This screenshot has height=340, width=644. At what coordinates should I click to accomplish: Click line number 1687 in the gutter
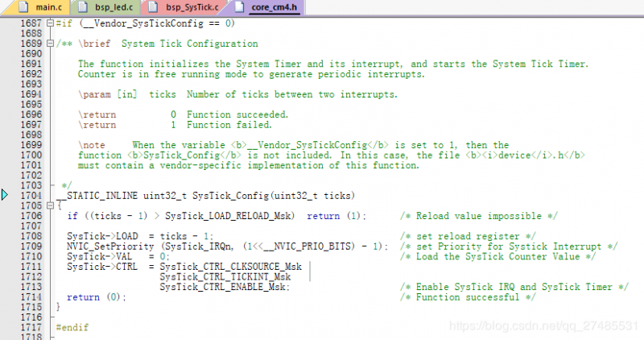tap(31, 23)
